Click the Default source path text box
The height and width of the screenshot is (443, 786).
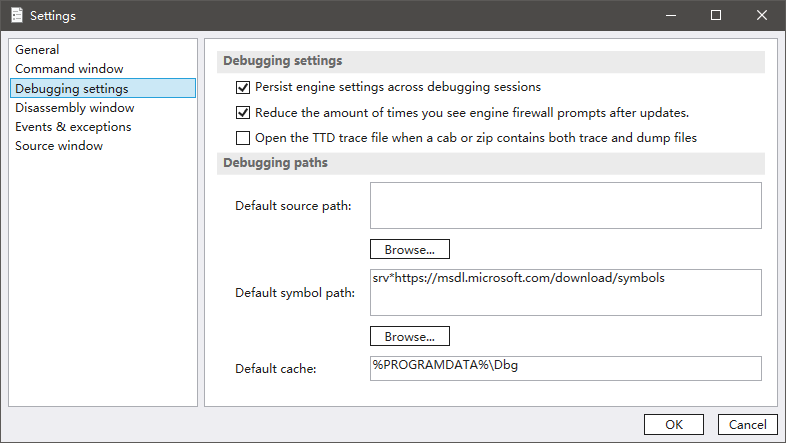tap(565, 205)
